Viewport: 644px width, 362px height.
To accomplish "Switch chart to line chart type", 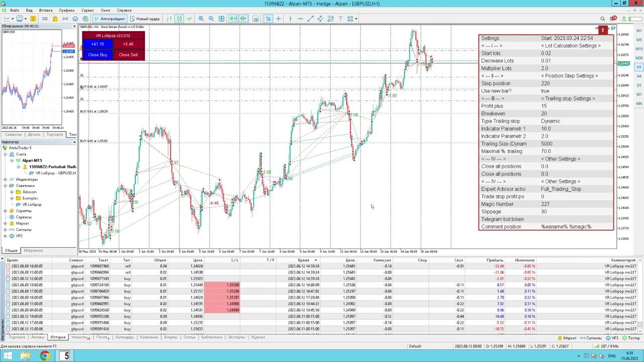I will 189,19.
